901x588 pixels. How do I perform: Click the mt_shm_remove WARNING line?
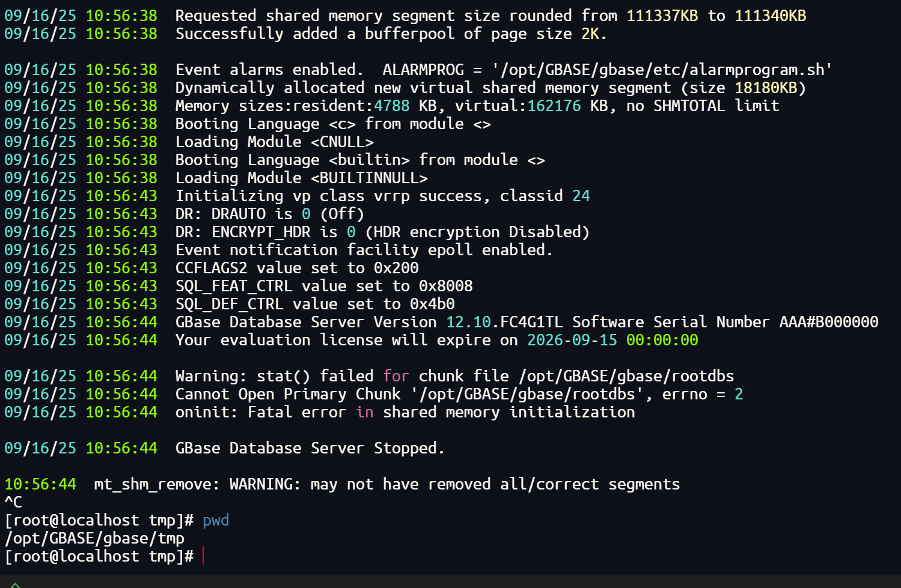click(x=342, y=484)
